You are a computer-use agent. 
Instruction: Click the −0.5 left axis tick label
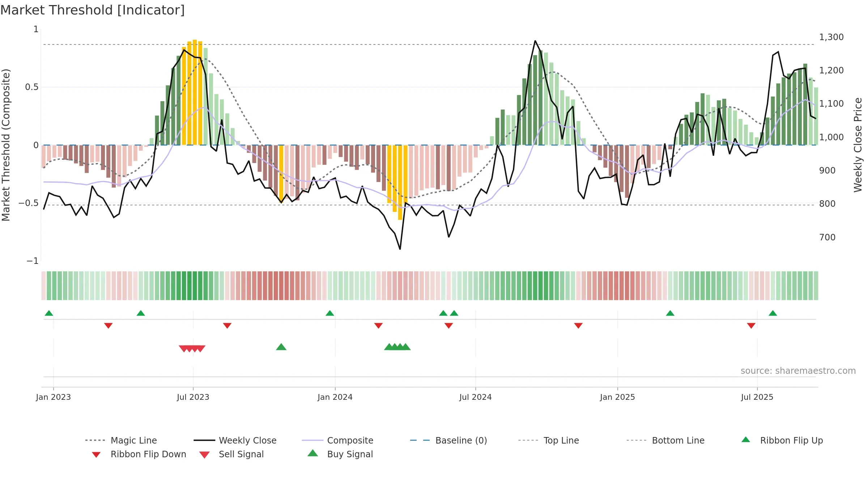[x=29, y=203]
